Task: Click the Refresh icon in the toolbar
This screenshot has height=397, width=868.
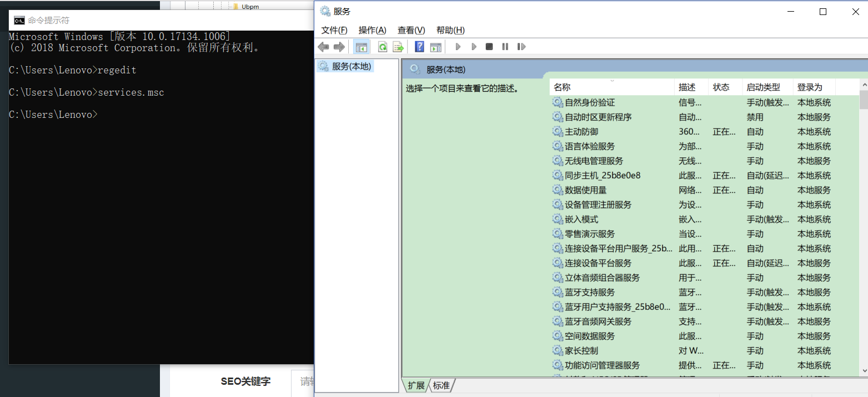Action: pyautogui.click(x=383, y=47)
